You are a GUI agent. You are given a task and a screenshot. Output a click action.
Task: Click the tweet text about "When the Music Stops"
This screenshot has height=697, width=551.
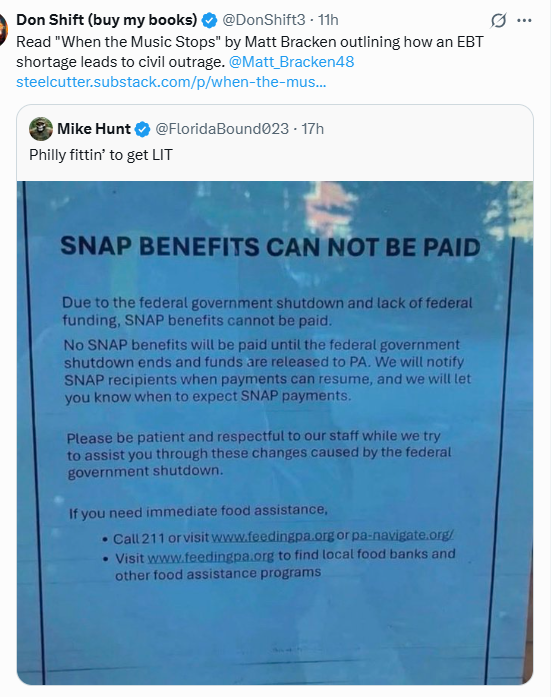coord(250,52)
